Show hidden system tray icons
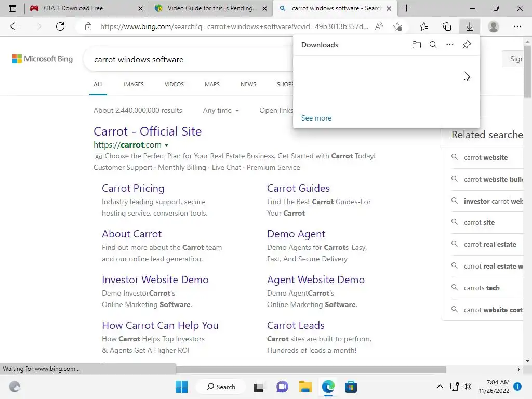The image size is (532, 399). pos(440,387)
